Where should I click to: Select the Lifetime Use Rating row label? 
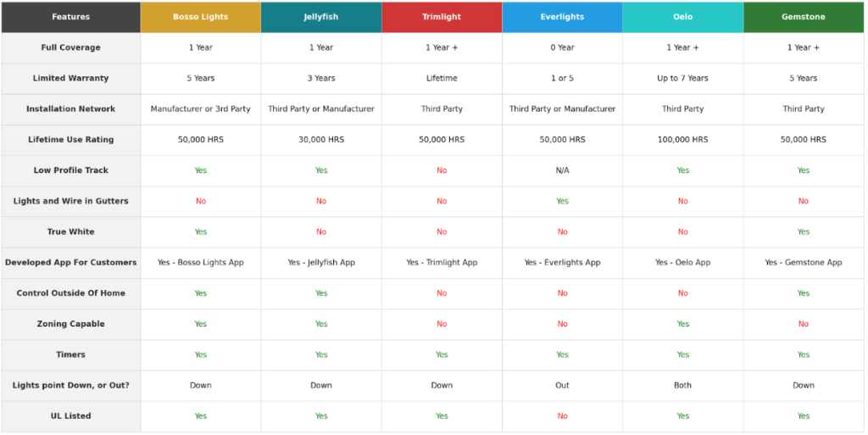click(71, 140)
